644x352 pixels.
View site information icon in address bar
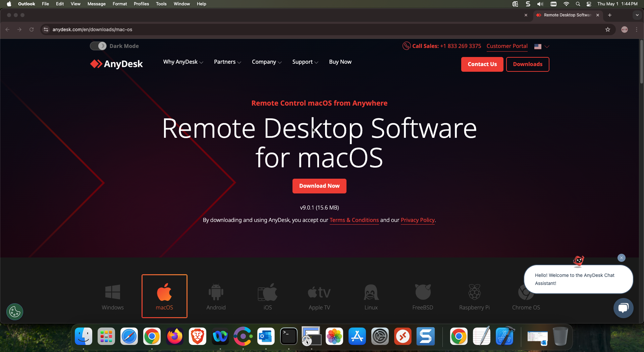point(46,30)
